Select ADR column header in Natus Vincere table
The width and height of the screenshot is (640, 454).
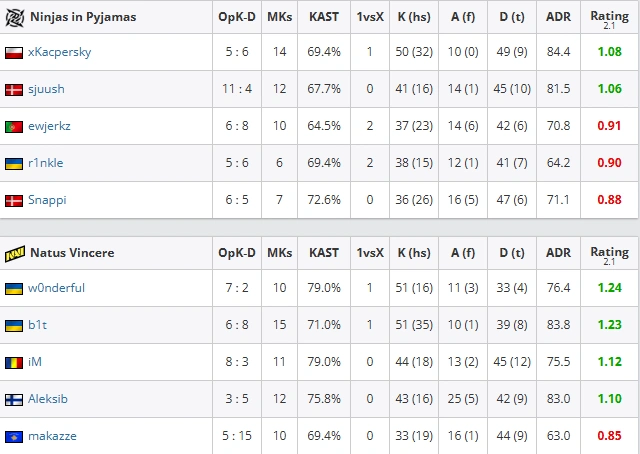558,253
